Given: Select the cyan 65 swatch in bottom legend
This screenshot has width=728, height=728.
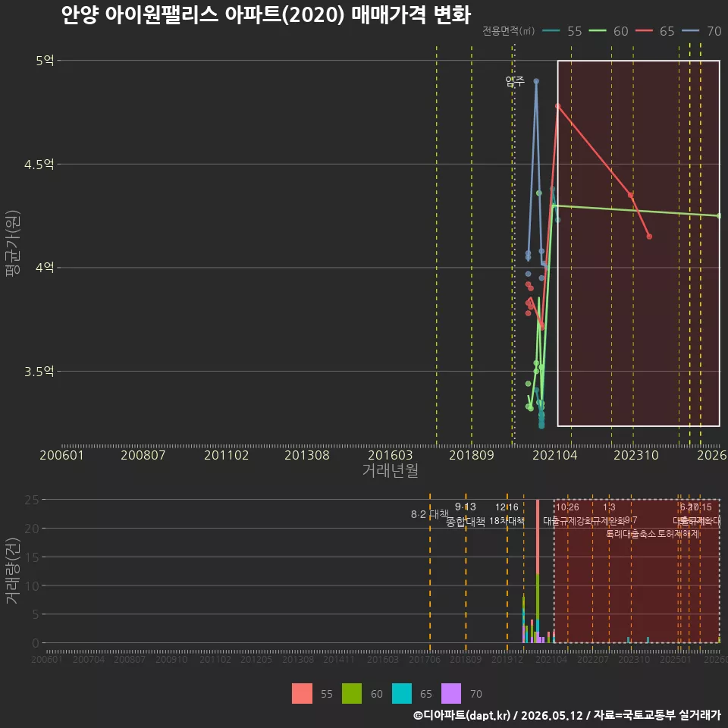Looking at the screenshot, I should 402,694.
